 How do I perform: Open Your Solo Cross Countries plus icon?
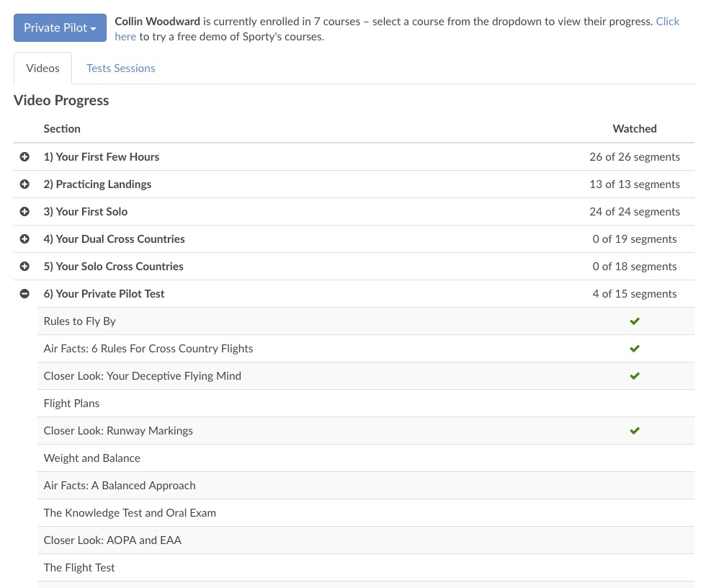[24, 267]
